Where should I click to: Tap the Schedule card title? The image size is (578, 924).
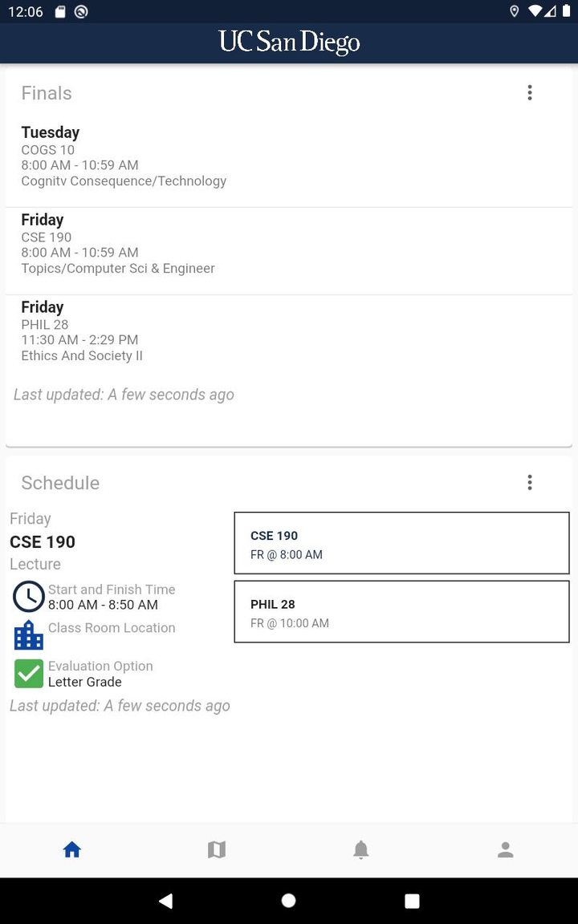point(60,483)
